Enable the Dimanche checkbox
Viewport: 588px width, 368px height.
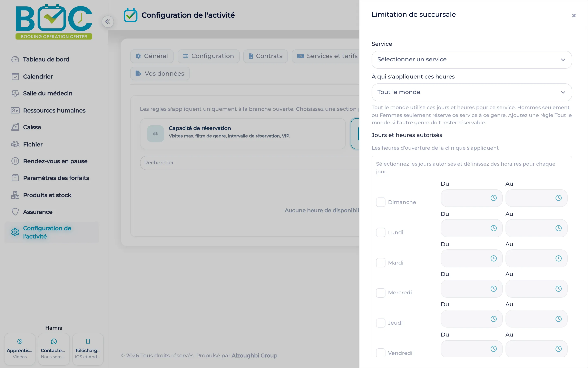(381, 202)
